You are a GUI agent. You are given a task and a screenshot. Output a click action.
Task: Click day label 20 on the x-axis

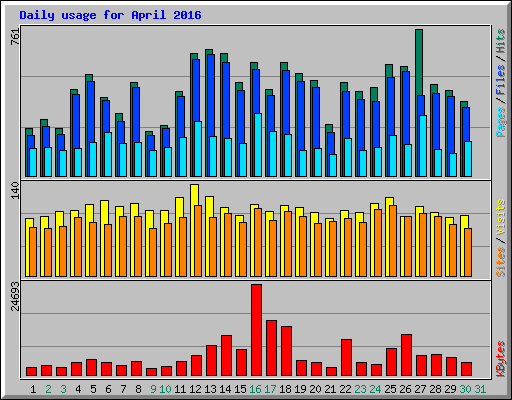(315, 389)
